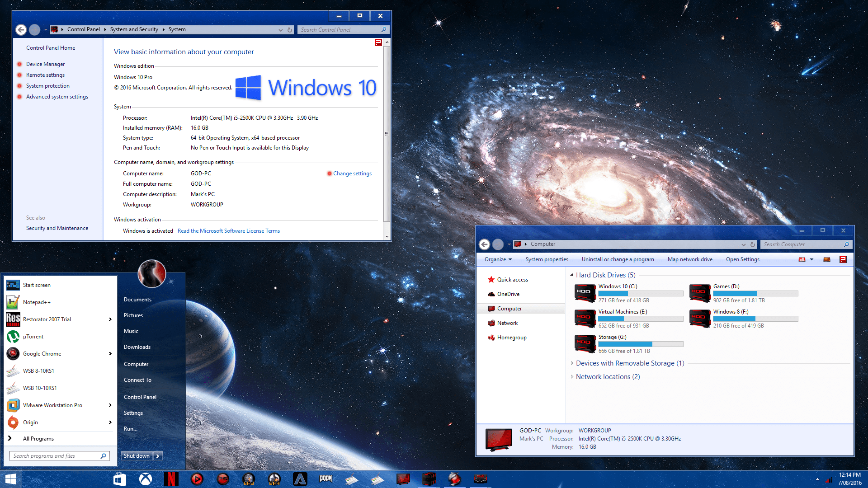The height and width of the screenshot is (488, 868).
Task: Select Map network drive from the toolbar
Action: coord(690,259)
